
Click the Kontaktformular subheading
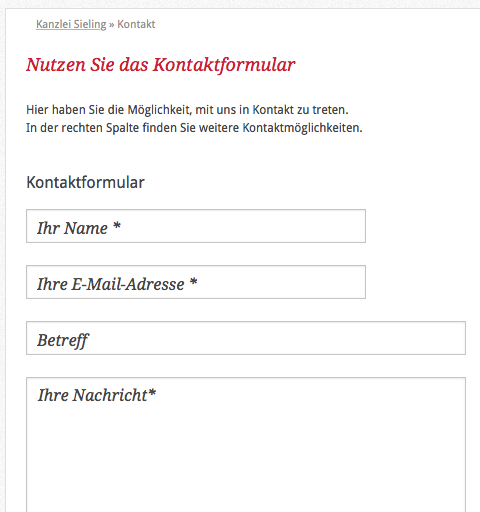click(x=85, y=182)
